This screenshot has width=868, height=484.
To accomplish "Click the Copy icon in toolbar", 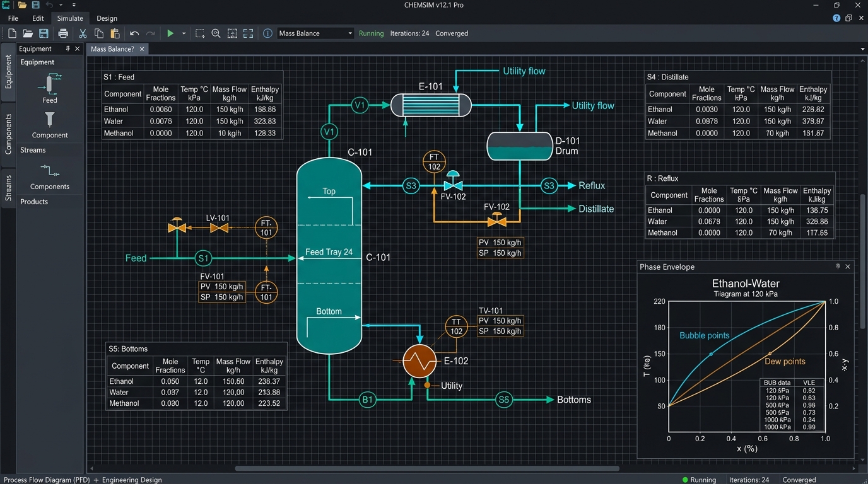I will (99, 33).
